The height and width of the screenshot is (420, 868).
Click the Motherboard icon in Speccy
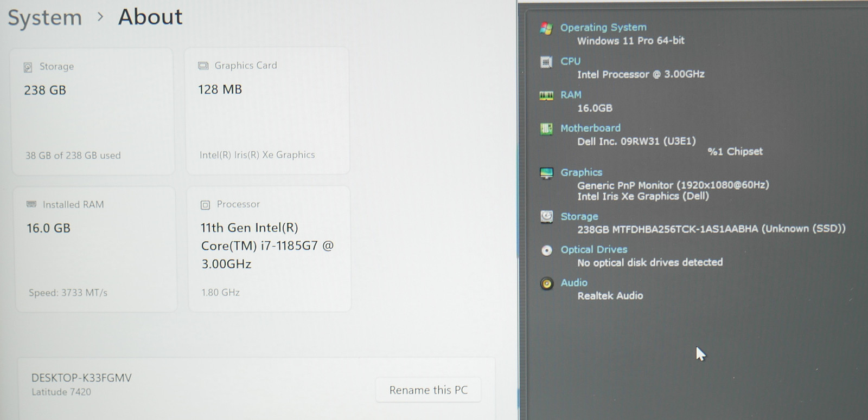pos(546,128)
